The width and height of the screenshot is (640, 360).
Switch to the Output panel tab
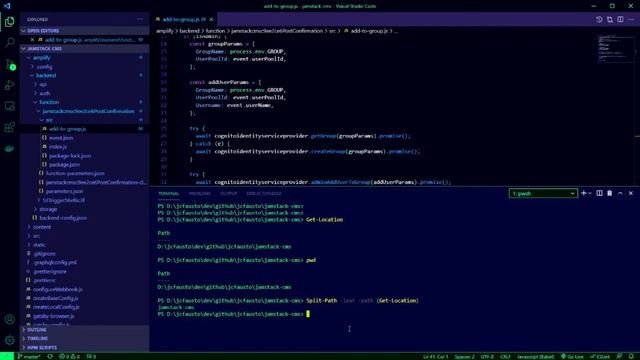(228, 193)
